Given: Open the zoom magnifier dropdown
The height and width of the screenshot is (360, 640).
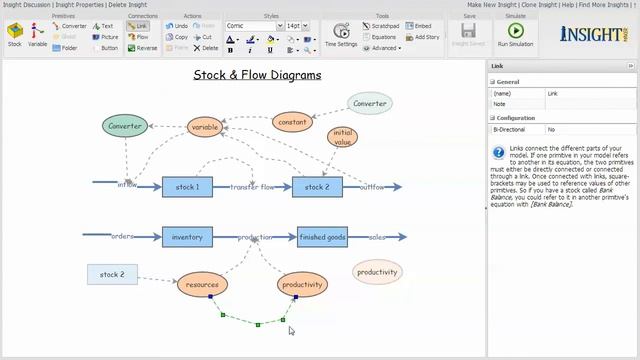Looking at the screenshot, I should [310, 50].
